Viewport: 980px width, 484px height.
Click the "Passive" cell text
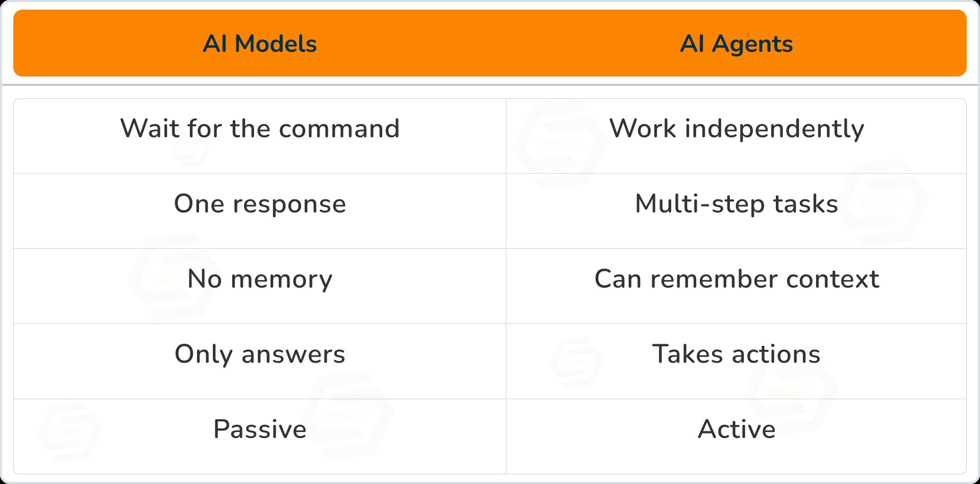click(x=260, y=429)
